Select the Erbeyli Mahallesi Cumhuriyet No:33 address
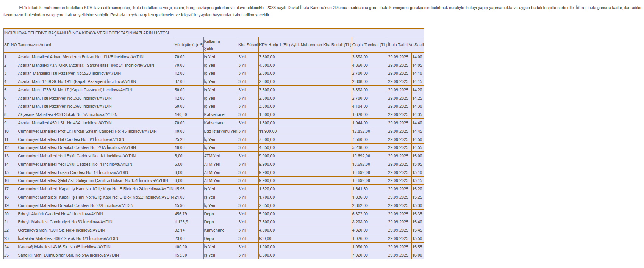This screenshot has width=644, height=268. click(x=65, y=222)
